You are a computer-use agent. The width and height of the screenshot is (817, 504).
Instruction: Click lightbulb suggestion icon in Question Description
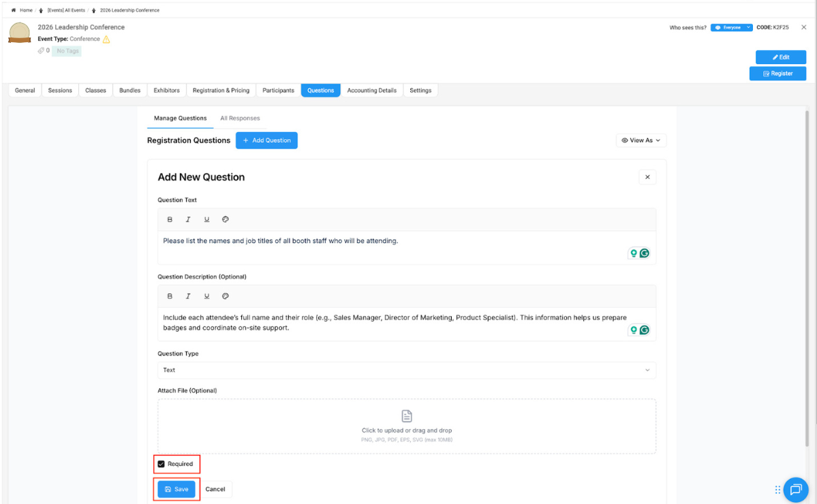633,330
